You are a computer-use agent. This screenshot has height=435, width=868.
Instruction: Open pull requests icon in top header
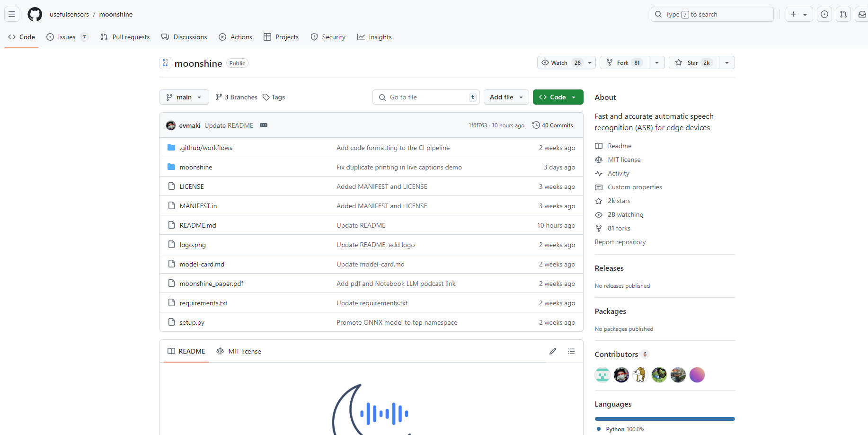[843, 14]
